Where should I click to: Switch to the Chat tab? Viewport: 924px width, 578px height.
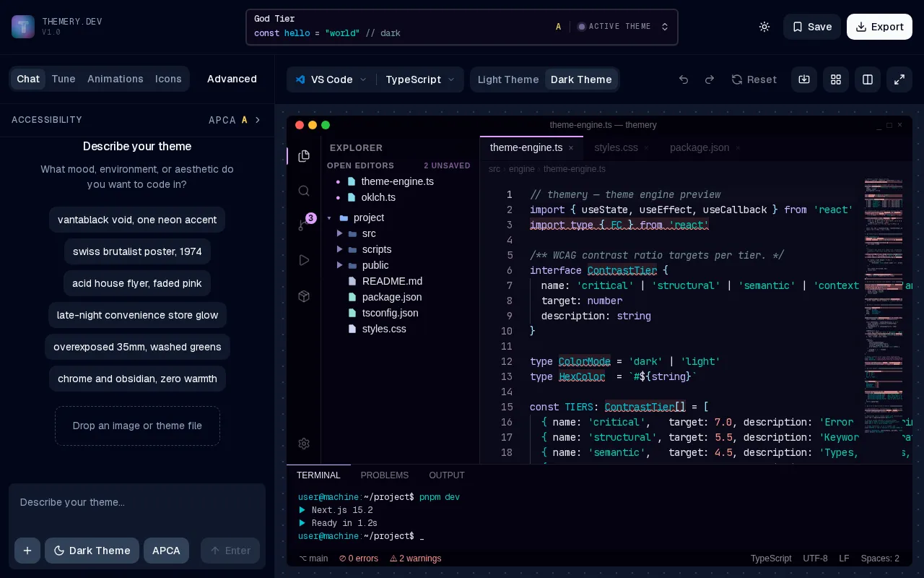[28, 79]
